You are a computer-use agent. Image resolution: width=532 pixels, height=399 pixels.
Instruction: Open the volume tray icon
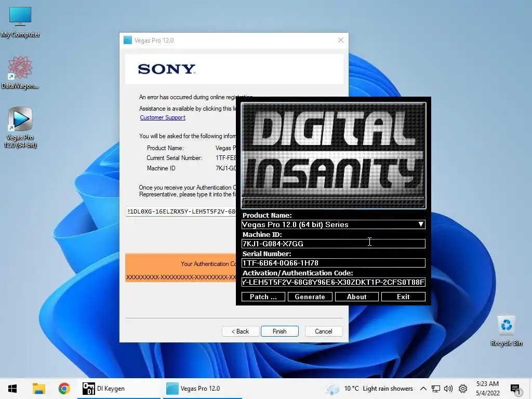point(448,389)
